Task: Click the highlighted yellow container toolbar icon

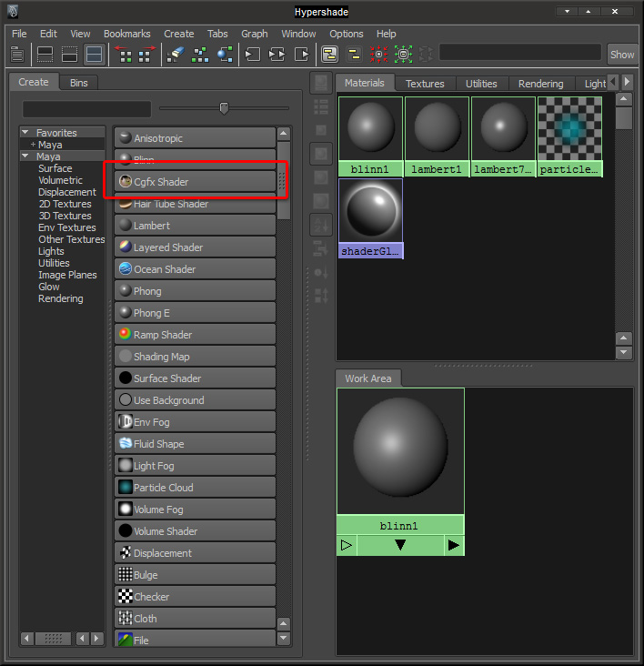Action: click(330, 55)
